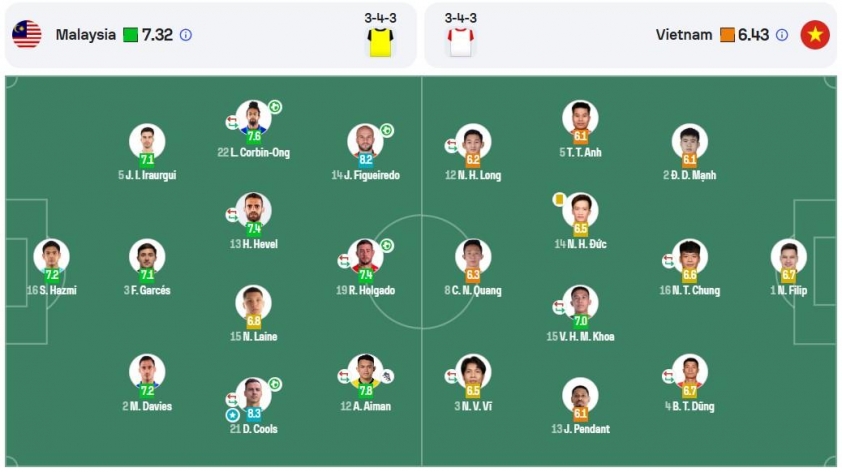This screenshot has width=842, height=472.
Task: Select N. Laine's player photo
Action: tap(254, 301)
